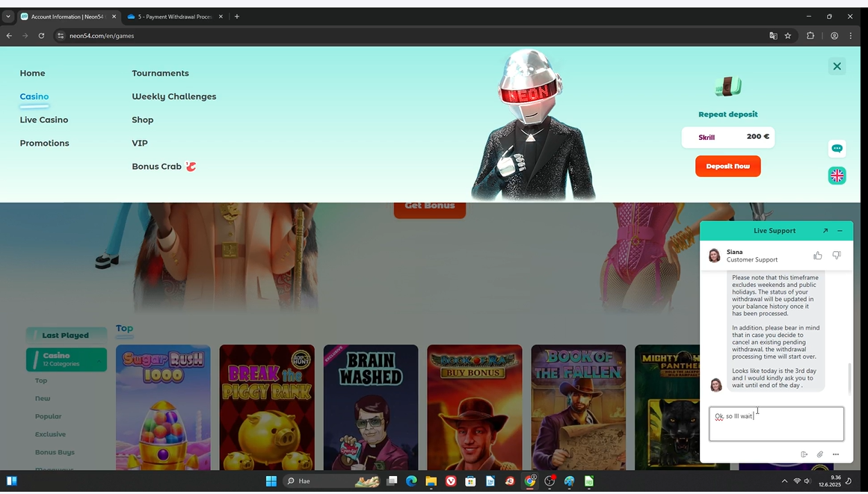Open Tournaments from the menu
868x494 pixels.
(x=161, y=73)
